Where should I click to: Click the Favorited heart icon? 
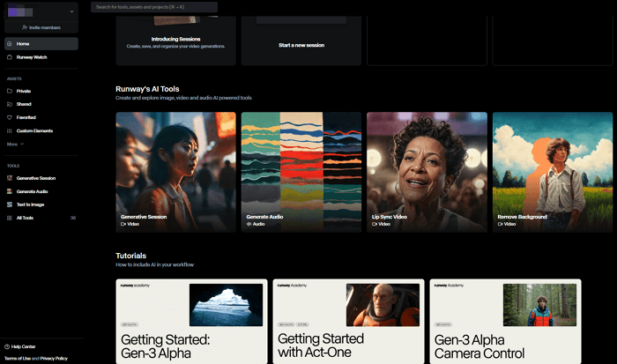[x=10, y=117]
